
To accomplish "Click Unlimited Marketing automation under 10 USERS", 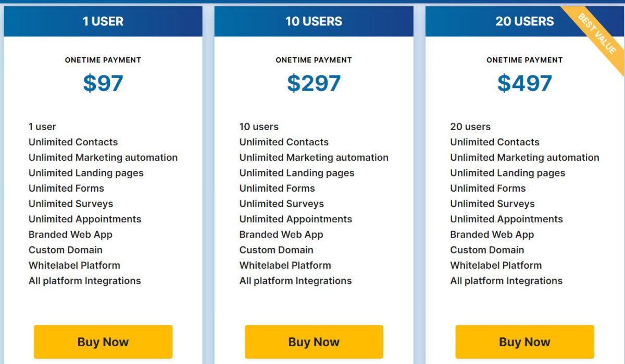I will point(314,157).
